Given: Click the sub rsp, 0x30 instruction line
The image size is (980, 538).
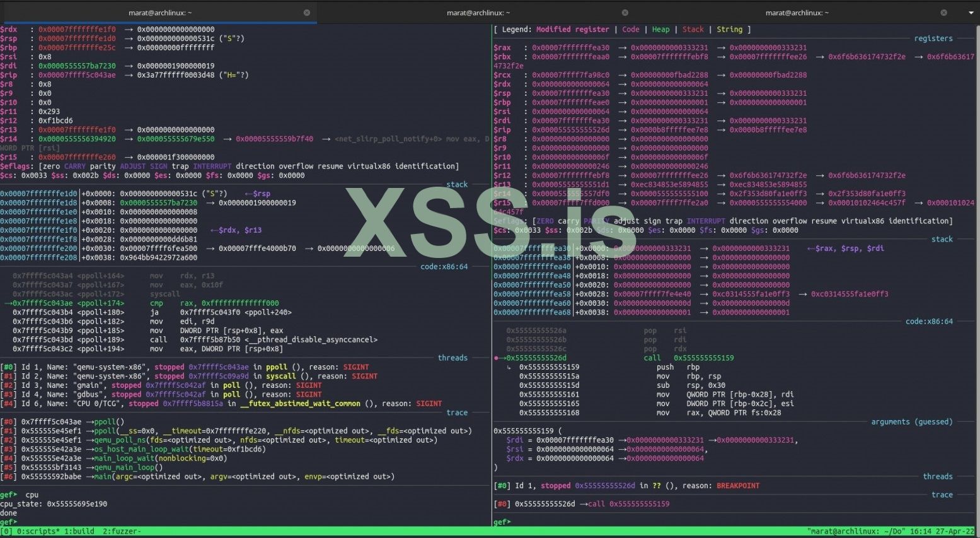Looking at the screenshot, I should pyautogui.click(x=622, y=385).
